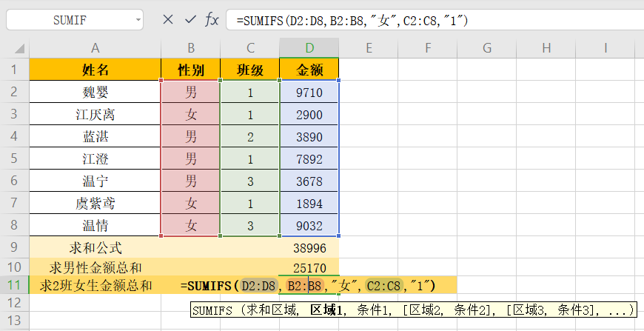This screenshot has width=644, height=331.
Task: Select row 2 header
Action: click(x=14, y=92)
